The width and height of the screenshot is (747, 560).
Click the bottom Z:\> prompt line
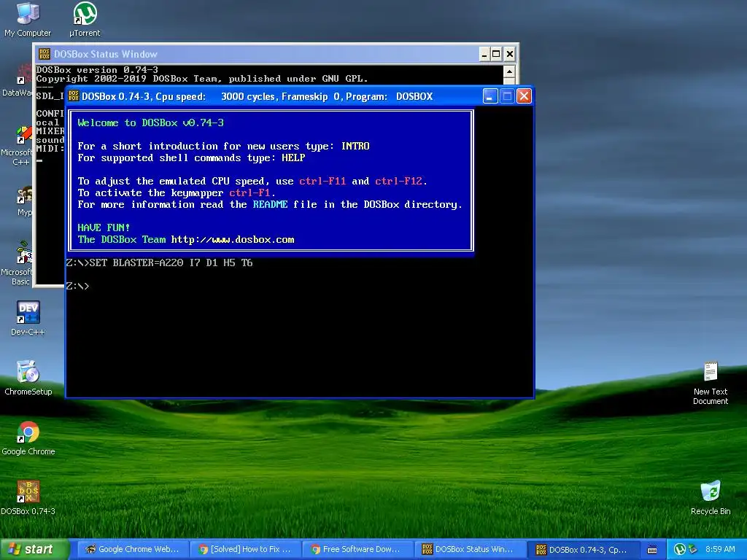[77, 286]
